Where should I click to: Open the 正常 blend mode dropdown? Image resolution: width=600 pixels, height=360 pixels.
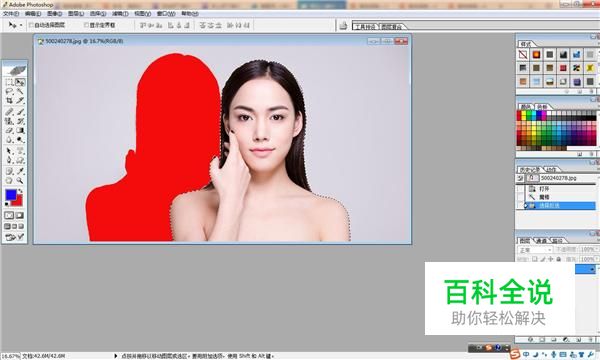coord(535,249)
